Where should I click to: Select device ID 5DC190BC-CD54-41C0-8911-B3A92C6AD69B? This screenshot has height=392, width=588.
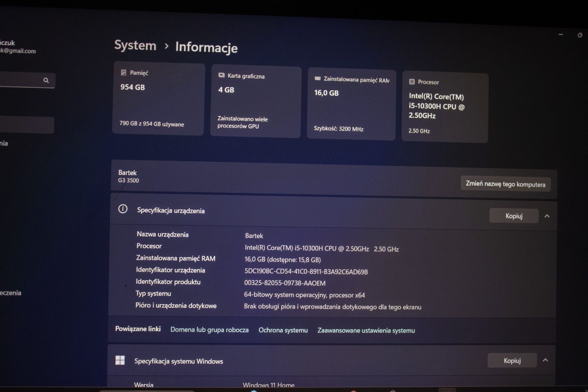click(x=306, y=272)
